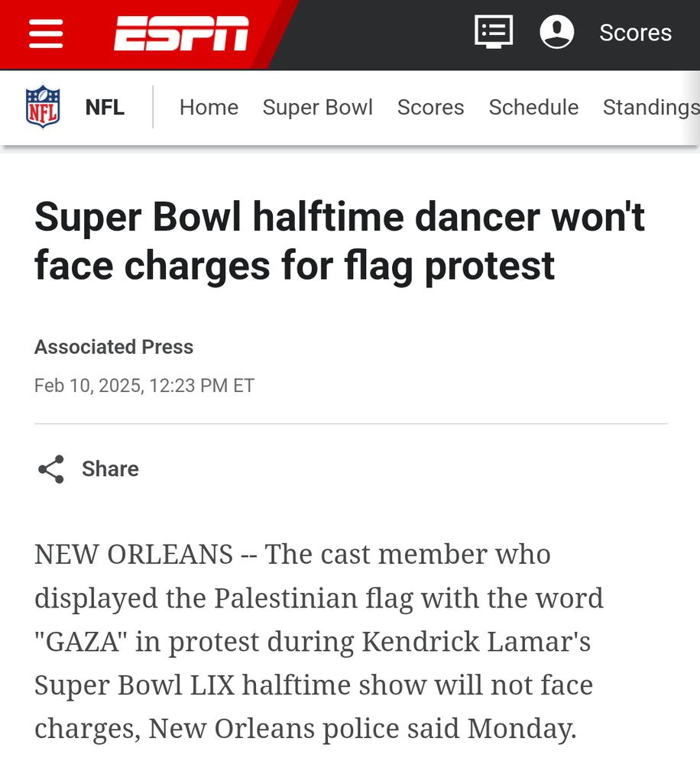Open the scores ticker icon
This screenshot has width=700, height=764.
click(494, 32)
